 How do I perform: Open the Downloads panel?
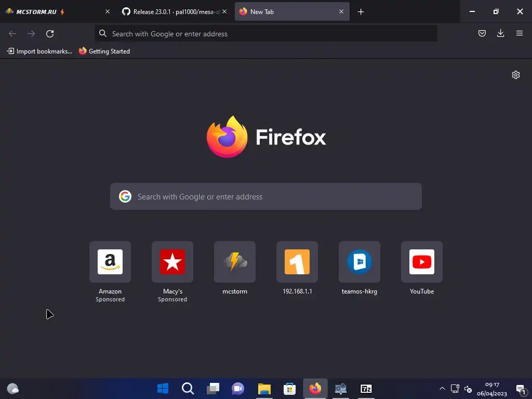click(500, 33)
